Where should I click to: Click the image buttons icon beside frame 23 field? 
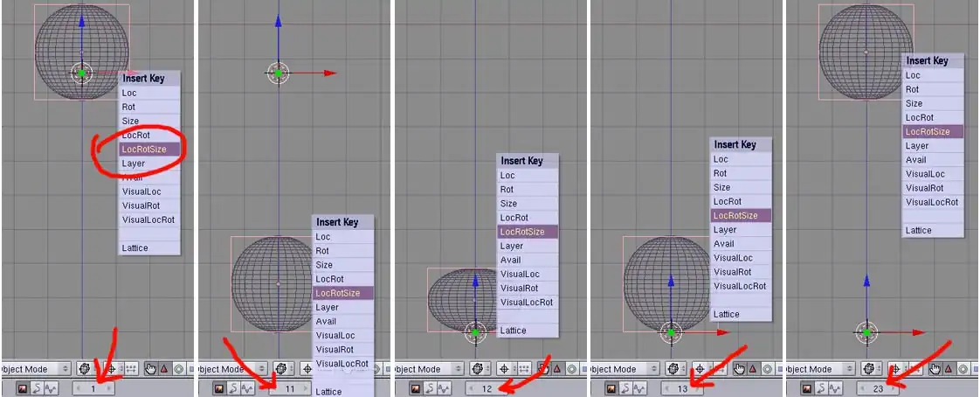[x=808, y=387]
